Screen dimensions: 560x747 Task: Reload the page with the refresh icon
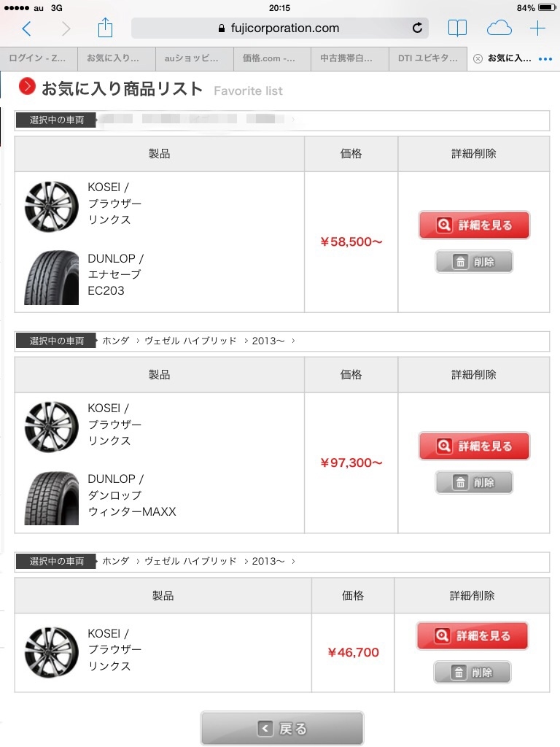click(x=417, y=28)
